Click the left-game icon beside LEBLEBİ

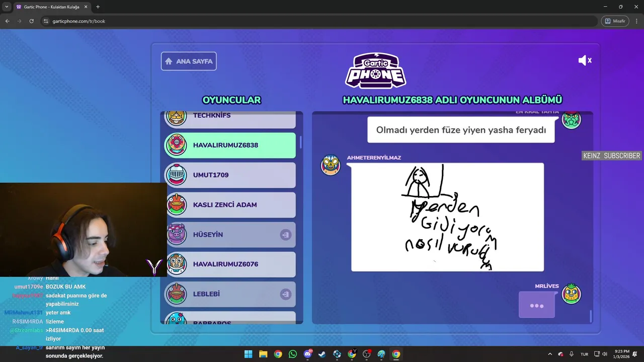click(x=286, y=294)
